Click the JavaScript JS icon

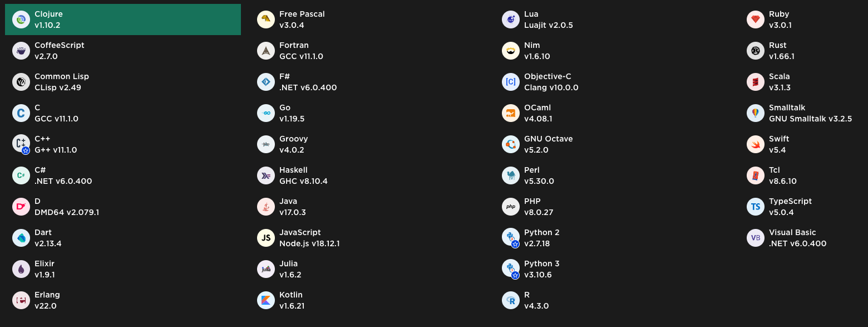click(266, 238)
